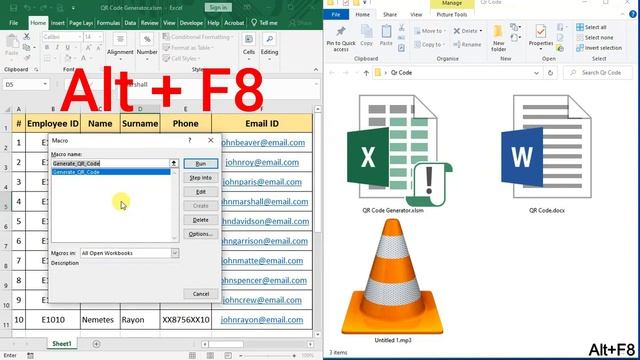Click the johnrayon@email.com link

point(262,320)
